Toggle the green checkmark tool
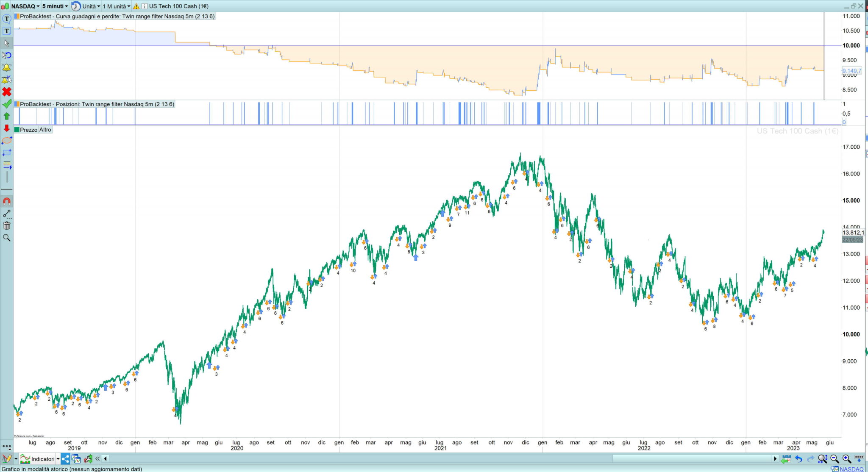 coord(6,104)
